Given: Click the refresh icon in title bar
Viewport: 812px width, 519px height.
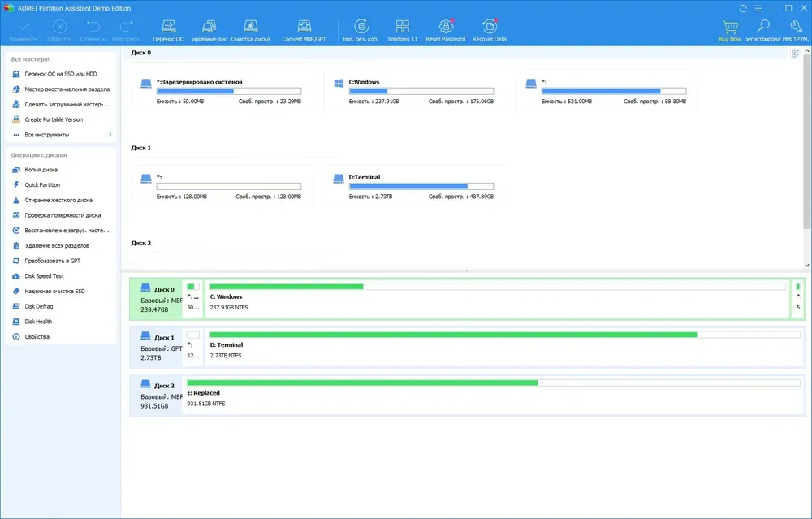Looking at the screenshot, I should pyautogui.click(x=743, y=8).
